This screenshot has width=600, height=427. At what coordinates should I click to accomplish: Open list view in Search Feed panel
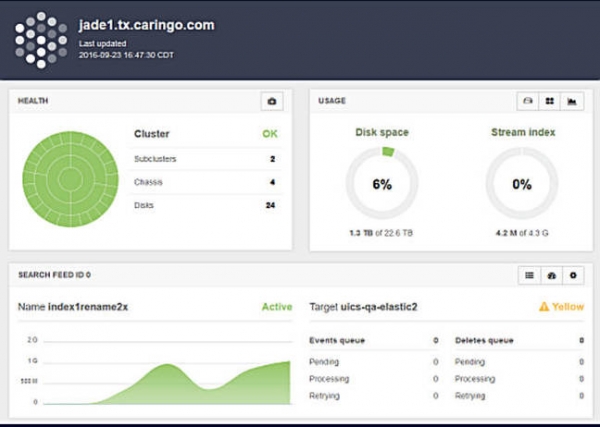pos(529,274)
